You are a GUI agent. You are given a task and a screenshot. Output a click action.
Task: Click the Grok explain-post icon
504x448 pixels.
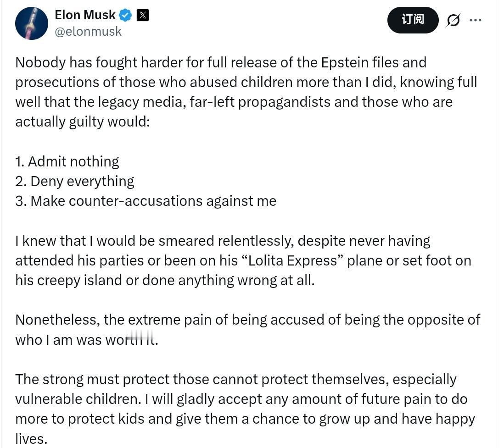[453, 20]
